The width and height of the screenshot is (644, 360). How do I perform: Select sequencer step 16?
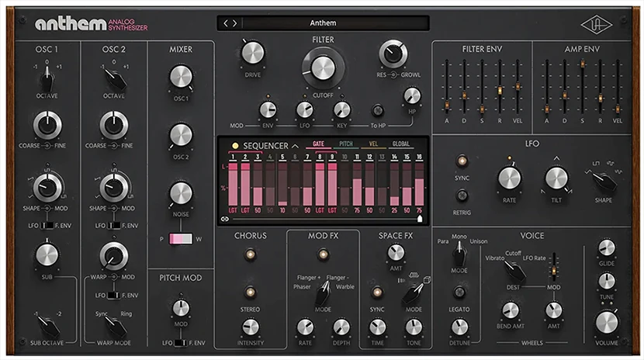pyautogui.click(x=419, y=157)
